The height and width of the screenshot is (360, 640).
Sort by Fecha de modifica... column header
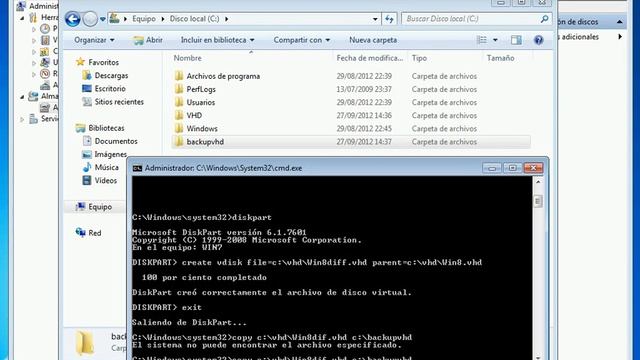(369, 58)
